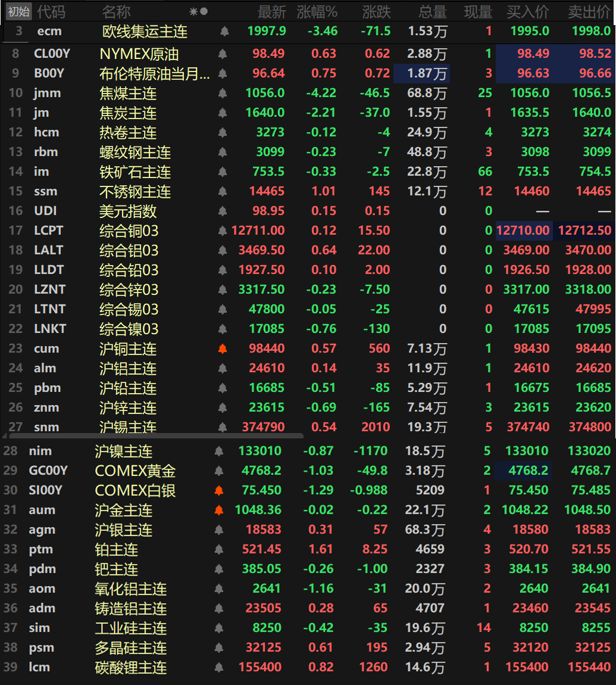Click the alert bell for 焦煤主连

pos(223,94)
